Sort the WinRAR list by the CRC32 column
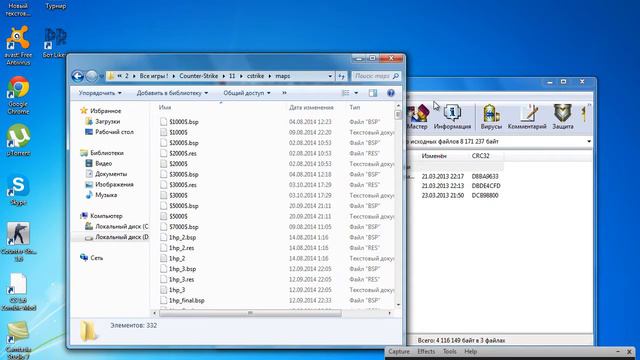The width and height of the screenshot is (640, 360). [480, 156]
